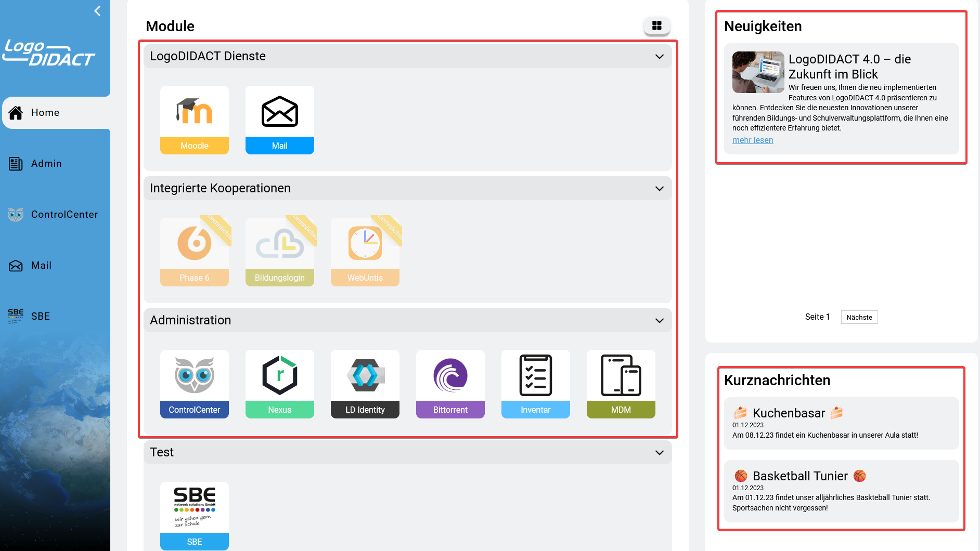The height and width of the screenshot is (551, 980).
Task: Open the Bittorrent module tile
Action: [x=450, y=384]
